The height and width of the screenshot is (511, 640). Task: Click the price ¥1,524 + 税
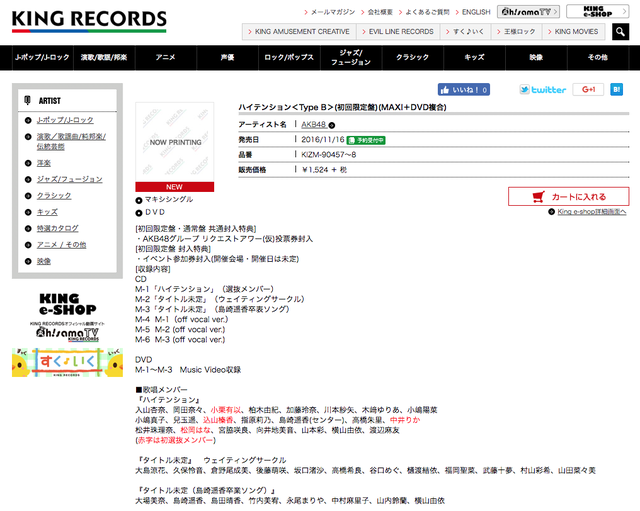[324, 170]
